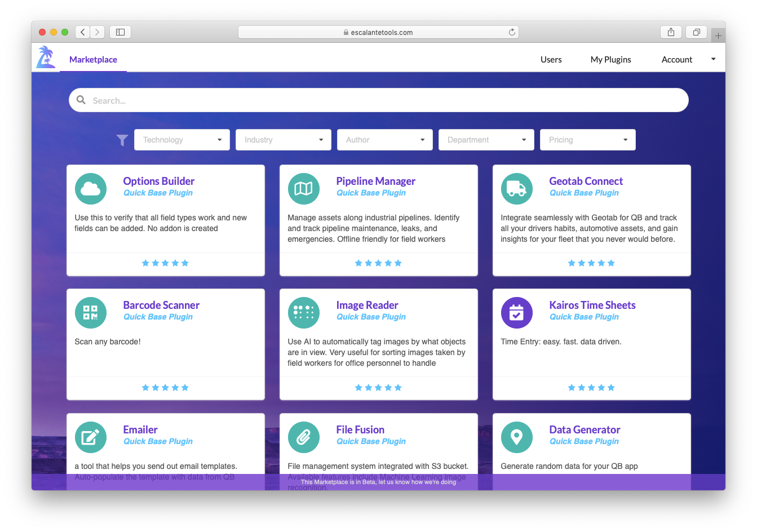This screenshot has width=757, height=532.
Task: Click the filter funnel icon
Action: tap(122, 140)
